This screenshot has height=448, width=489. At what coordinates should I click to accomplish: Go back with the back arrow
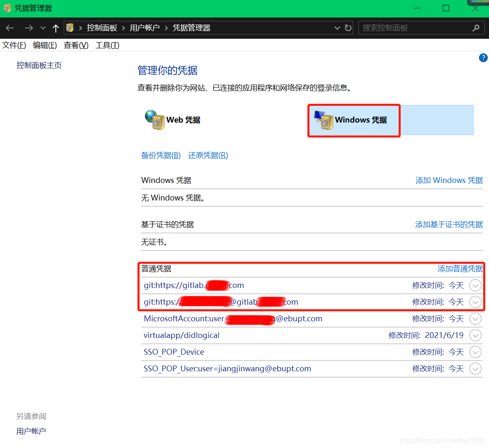click(x=10, y=28)
